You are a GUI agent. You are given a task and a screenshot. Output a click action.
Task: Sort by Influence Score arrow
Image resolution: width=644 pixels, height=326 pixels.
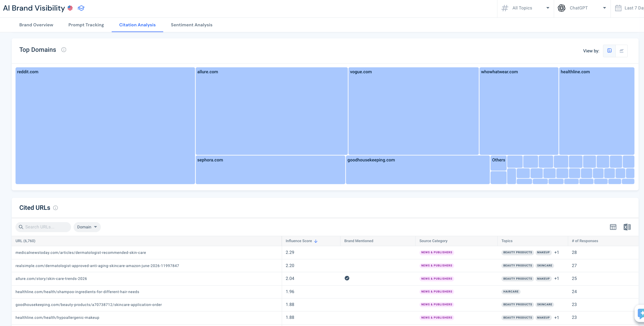[x=316, y=241]
